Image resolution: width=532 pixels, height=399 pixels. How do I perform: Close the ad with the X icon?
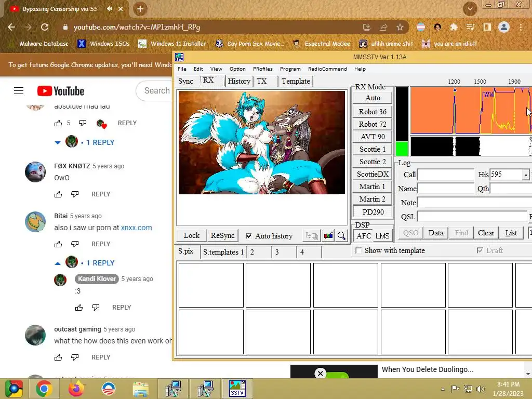320,374
